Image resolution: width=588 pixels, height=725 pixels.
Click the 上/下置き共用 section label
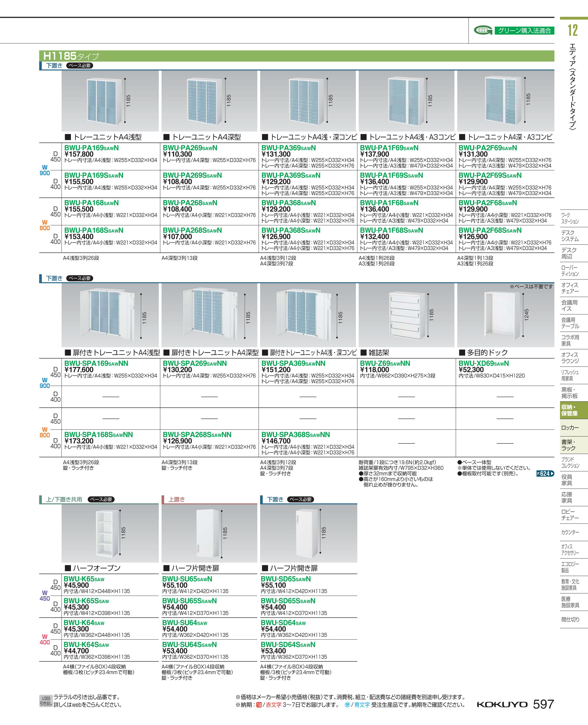pyautogui.click(x=64, y=499)
